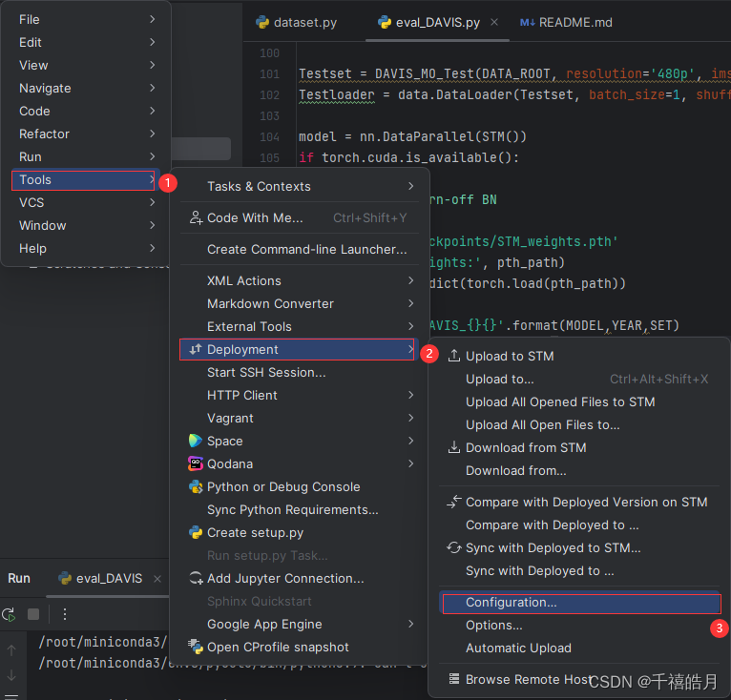The width and height of the screenshot is (731, 700).
Task: Expand the Edit menu arrow
Action: click(x=152, y=41)
